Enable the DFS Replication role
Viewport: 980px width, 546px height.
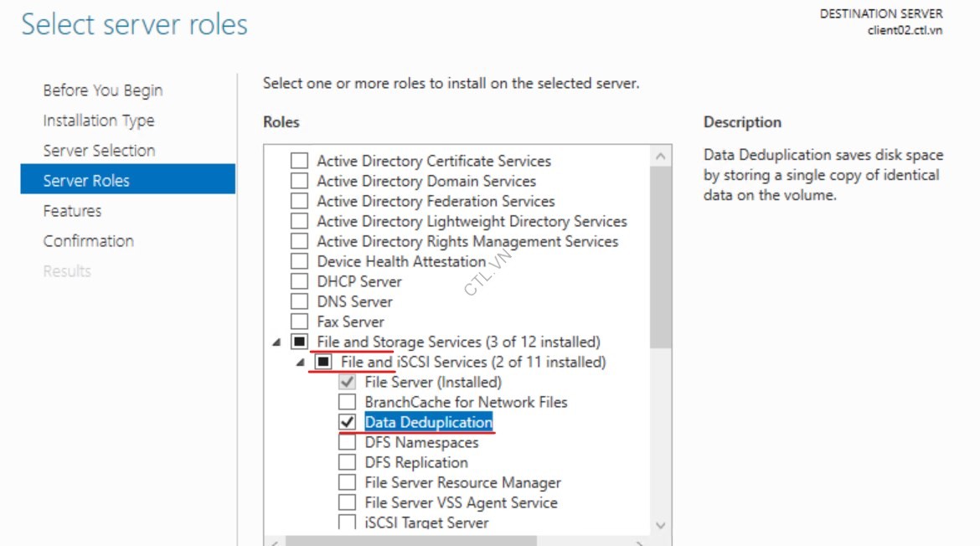347,462
